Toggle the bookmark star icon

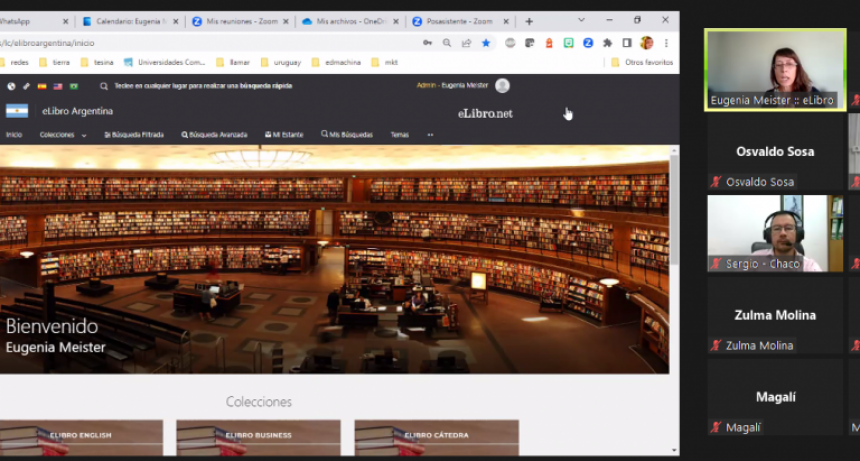[486, 43]
